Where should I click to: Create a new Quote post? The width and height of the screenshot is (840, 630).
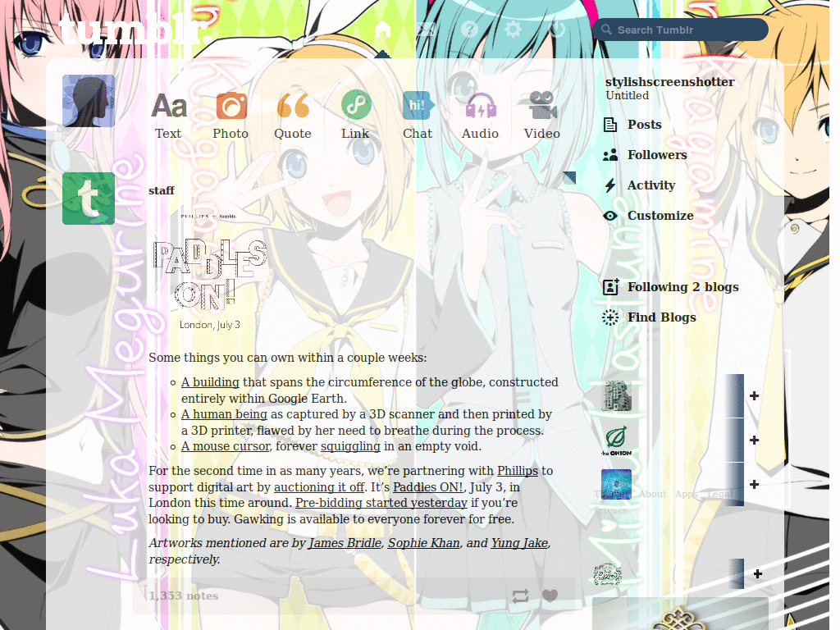tap(293, 116)
